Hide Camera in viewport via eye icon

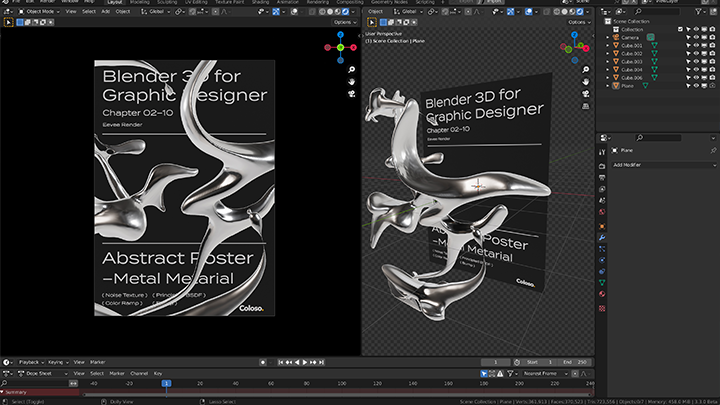pos(696,38)
